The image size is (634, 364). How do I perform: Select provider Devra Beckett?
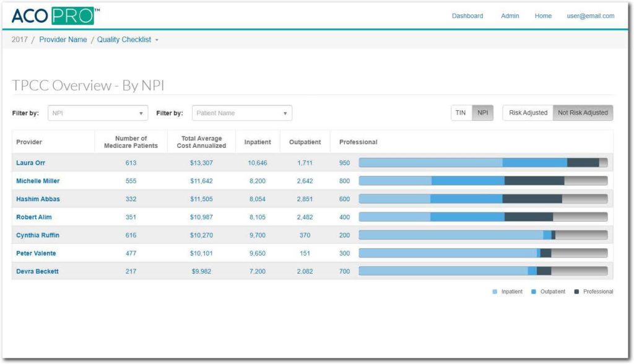point(37,271)
